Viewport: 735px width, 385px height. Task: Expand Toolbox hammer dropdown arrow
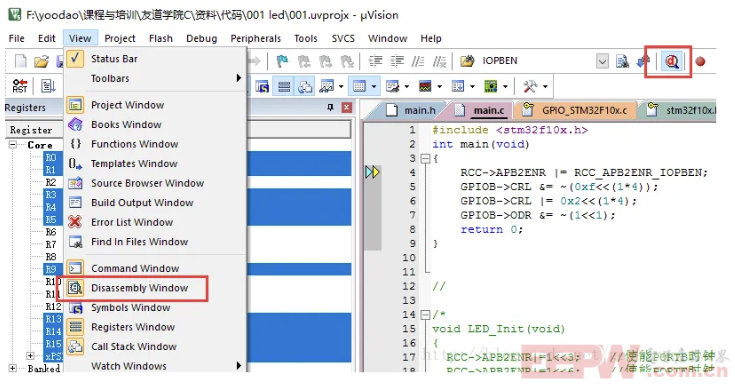click(545, 86)
